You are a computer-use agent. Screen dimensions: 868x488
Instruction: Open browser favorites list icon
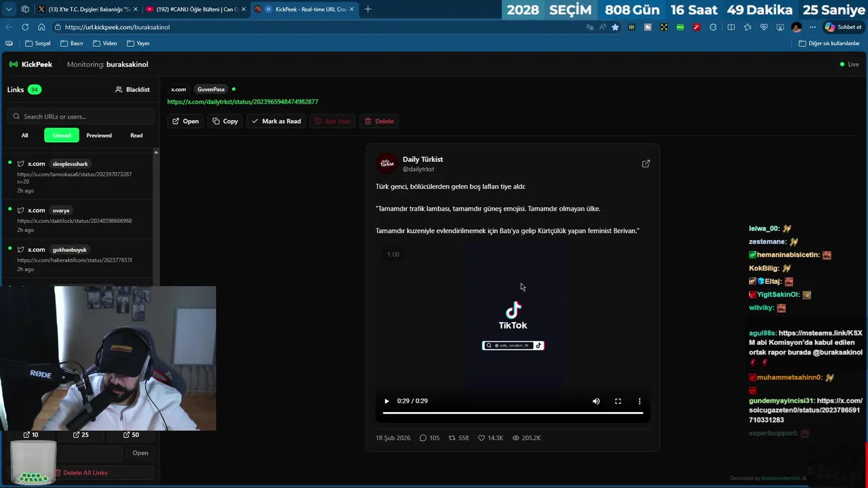[747, 27]
